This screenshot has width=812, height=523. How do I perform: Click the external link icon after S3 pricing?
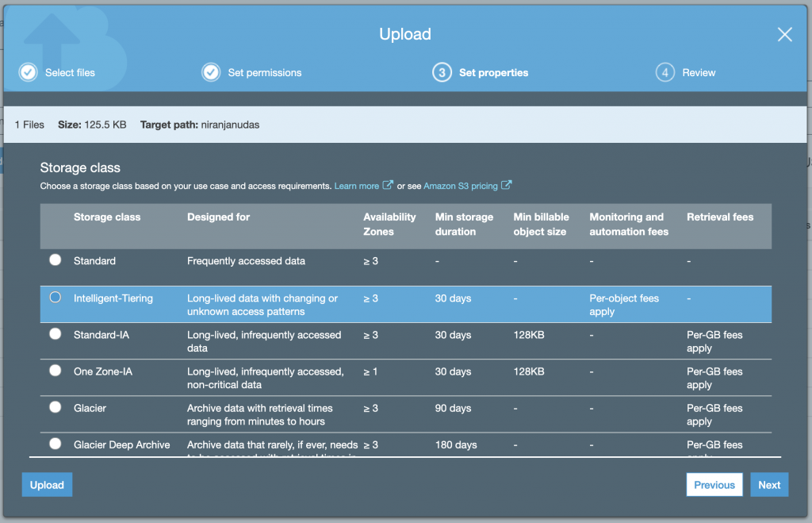coord(506,186)
